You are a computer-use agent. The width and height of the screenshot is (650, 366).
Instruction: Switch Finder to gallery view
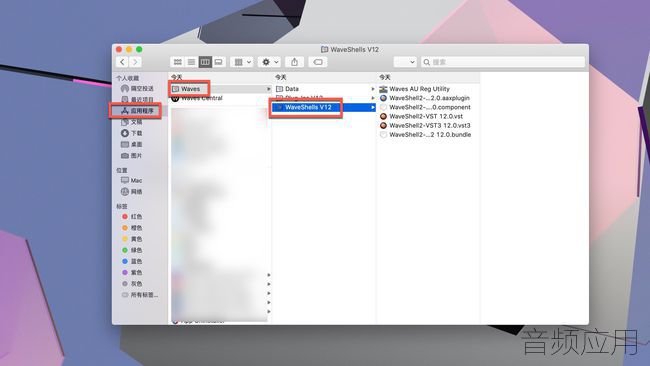tap(218, 62)
